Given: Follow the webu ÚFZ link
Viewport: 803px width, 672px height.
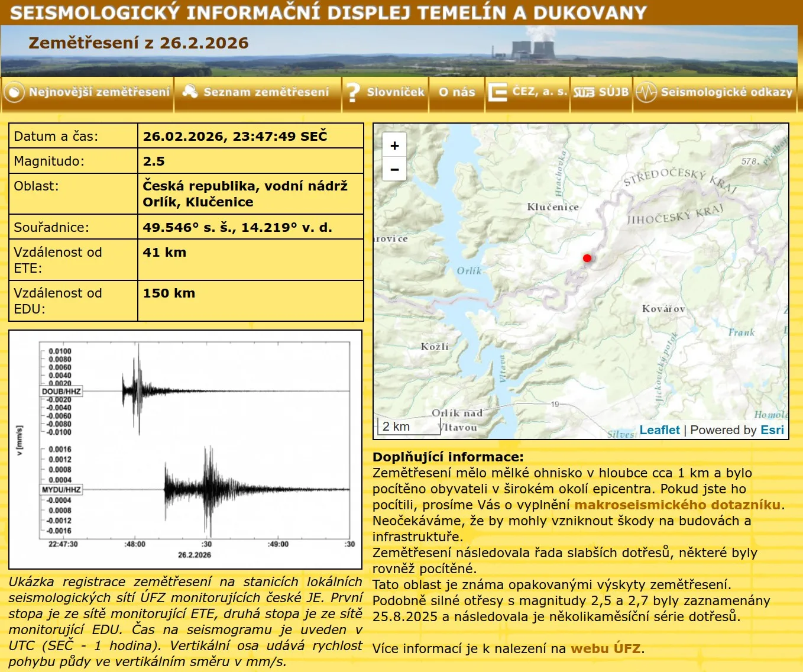Looking at the screenshot, I should (605, 648).
